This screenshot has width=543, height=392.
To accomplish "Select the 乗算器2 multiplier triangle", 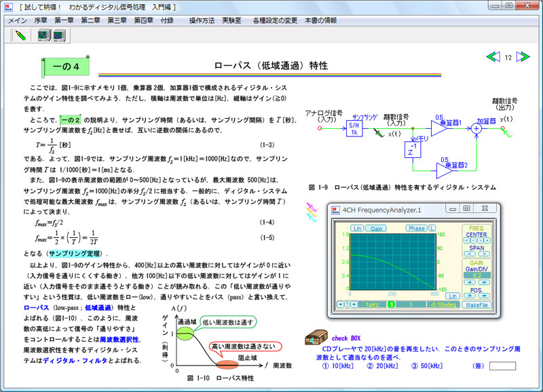I will pos(444,171).
